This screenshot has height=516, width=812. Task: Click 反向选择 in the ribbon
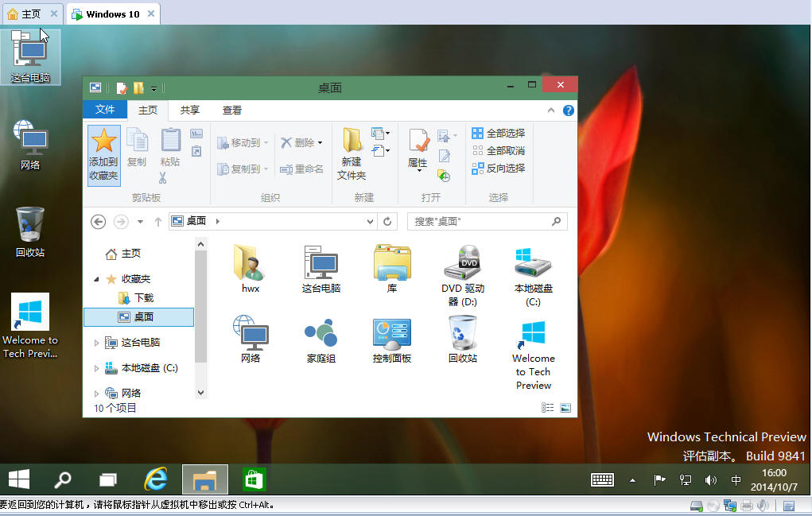(x=498, y=169)
